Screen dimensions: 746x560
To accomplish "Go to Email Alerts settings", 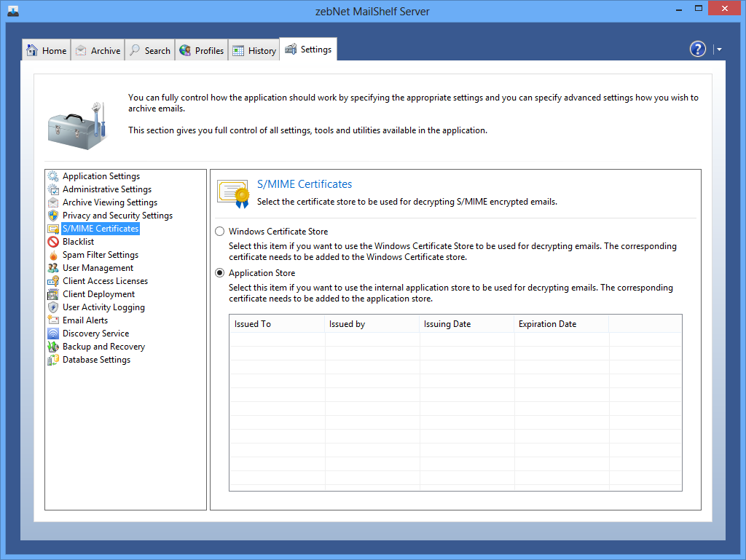I will 85,320.
